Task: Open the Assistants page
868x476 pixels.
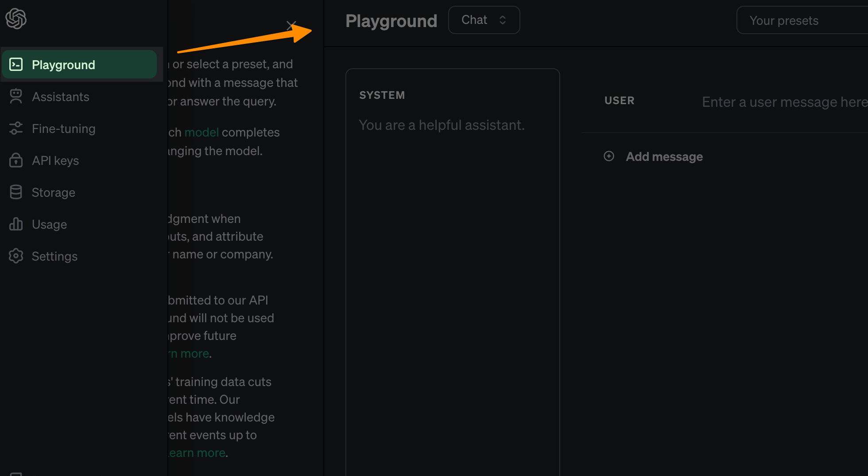Action: [x=60, y=97]
